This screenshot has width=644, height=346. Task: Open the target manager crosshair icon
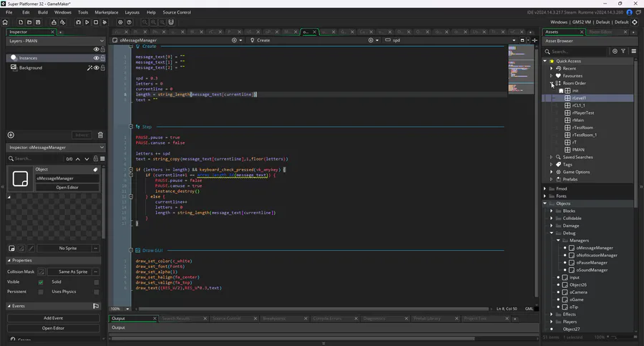635,22
